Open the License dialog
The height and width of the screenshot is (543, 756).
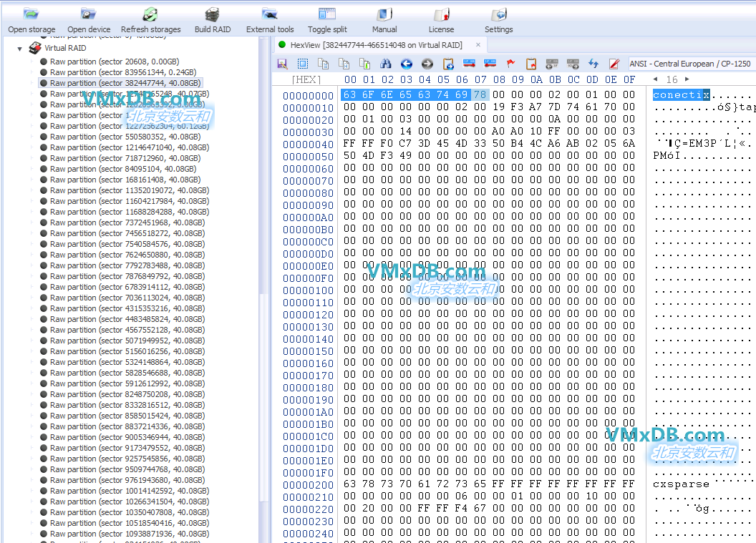[x=441, y=20]
